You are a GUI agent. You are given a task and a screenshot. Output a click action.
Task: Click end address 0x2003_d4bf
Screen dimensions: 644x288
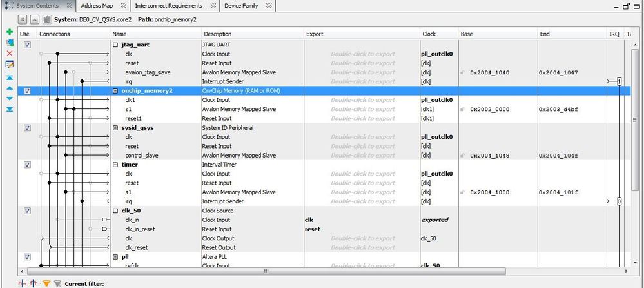point(558,109)
